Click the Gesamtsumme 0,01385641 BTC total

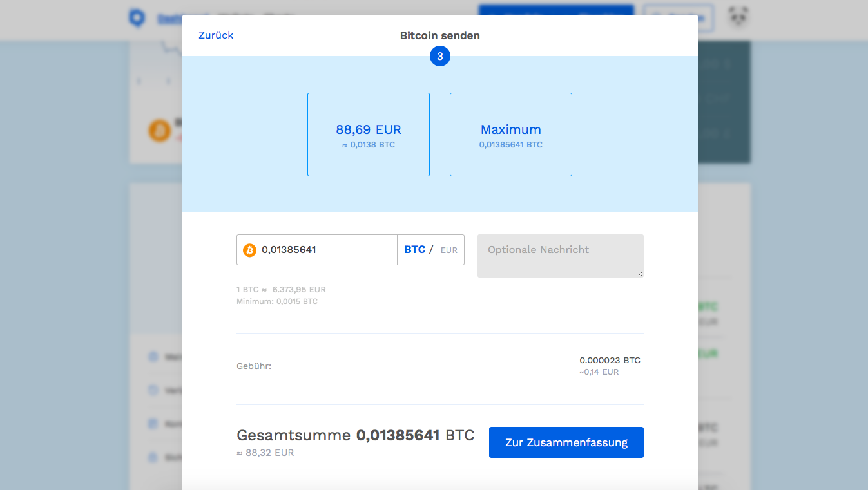[x=356, y=436]
